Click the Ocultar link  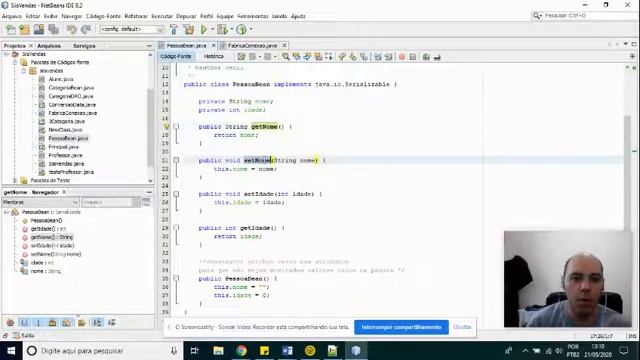click(462, 327)
